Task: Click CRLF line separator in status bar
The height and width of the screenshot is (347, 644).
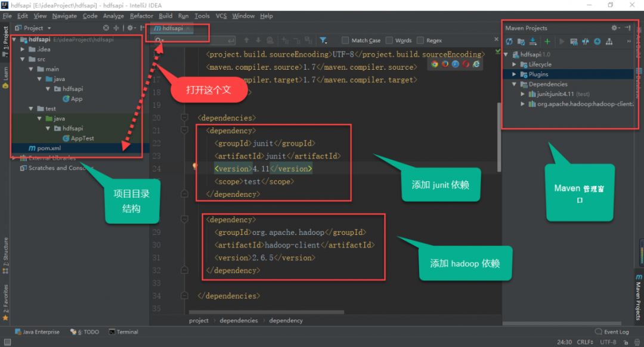Action: click(585, 342)
